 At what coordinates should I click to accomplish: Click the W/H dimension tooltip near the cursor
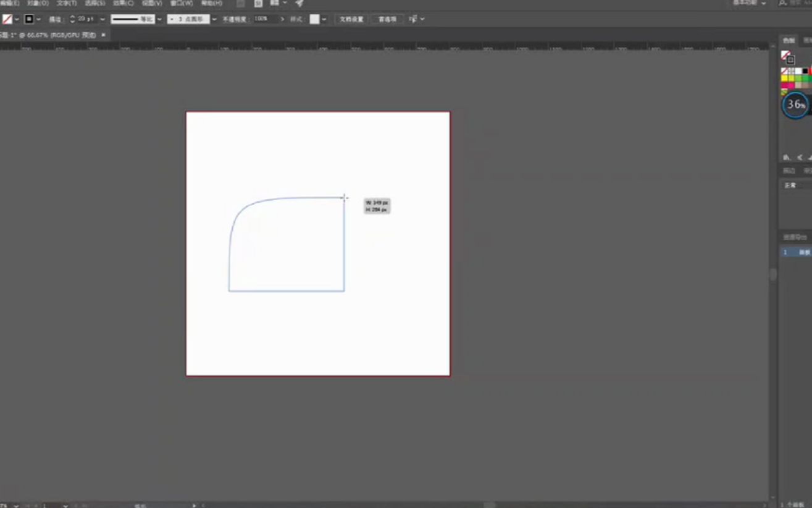click(377, 206)
